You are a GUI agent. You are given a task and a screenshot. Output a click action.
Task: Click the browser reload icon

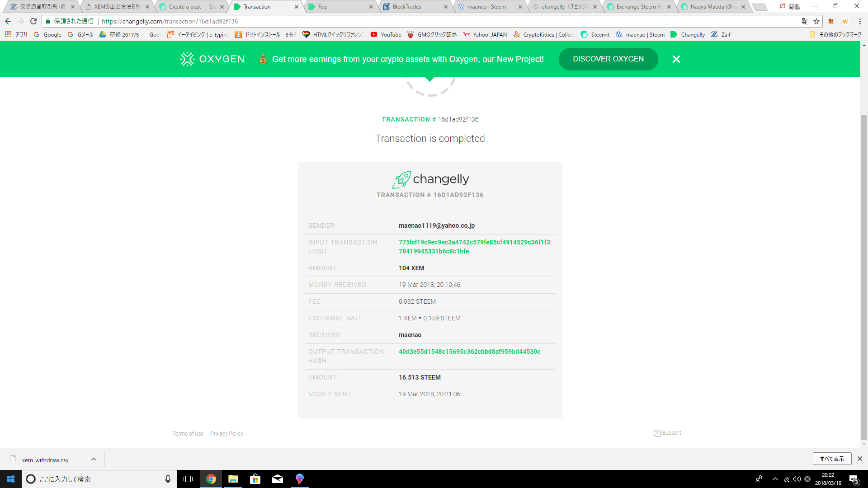coord(33,21)
